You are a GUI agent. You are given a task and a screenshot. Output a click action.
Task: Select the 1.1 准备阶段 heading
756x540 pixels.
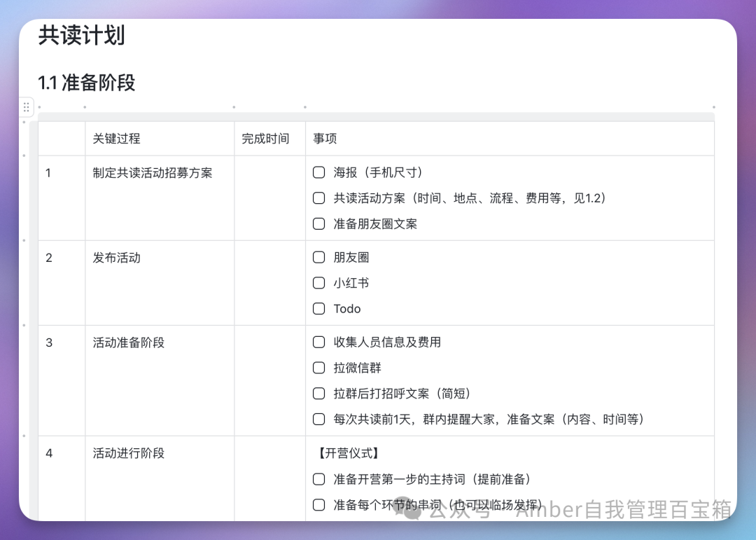point(87,83)
